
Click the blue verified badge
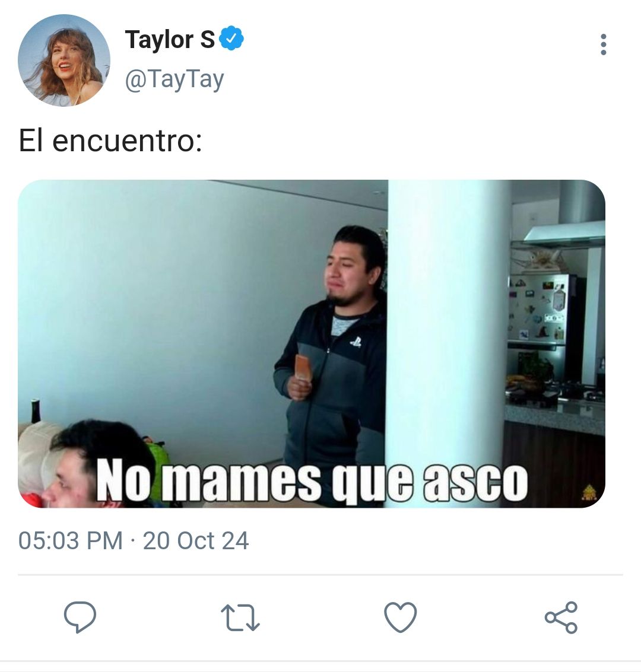click(231, 38)
